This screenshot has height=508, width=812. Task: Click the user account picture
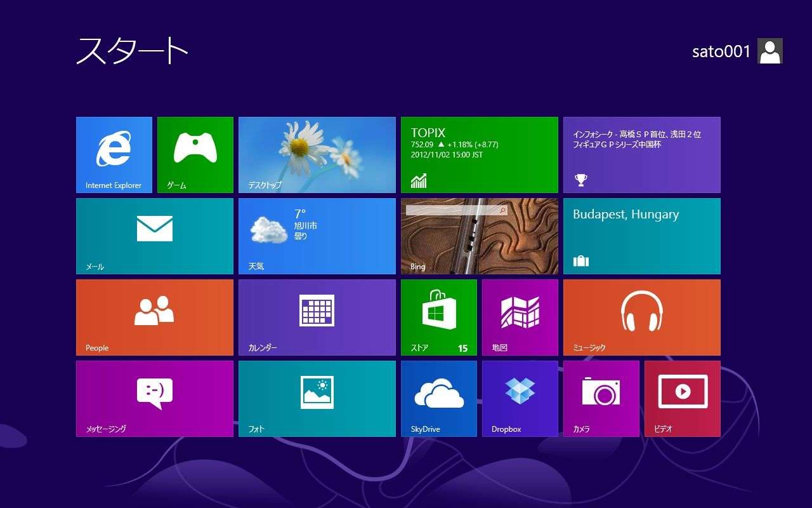[x=770, y=51]
